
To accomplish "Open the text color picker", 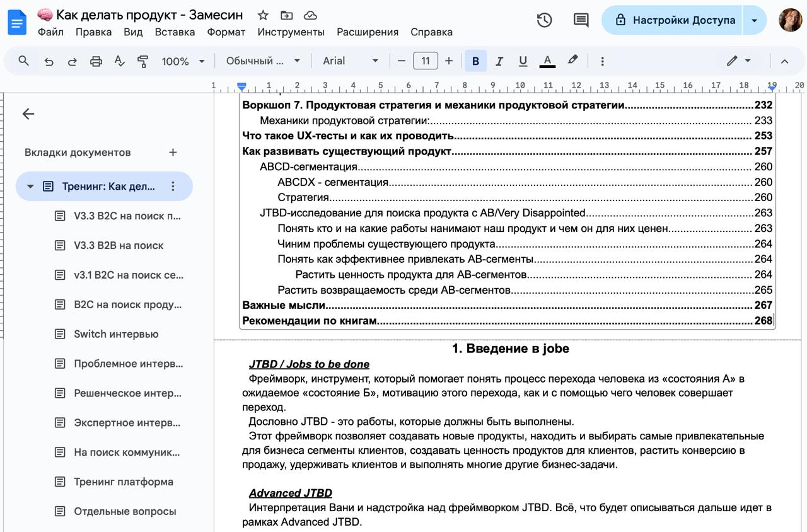I will [547, 61].
